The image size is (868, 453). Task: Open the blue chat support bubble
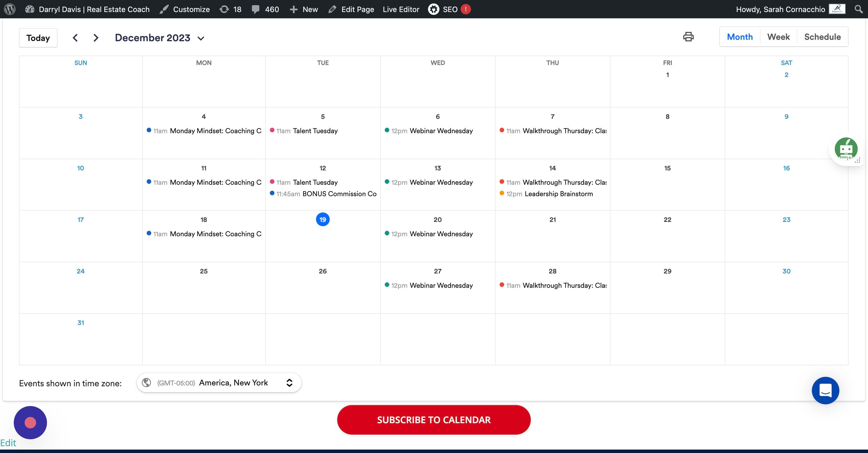(x=825, y=390)
